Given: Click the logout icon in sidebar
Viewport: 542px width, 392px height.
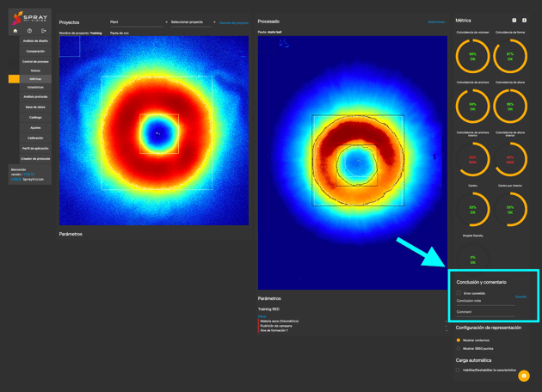Looking at the screenshot, I should tap(43, 31).
